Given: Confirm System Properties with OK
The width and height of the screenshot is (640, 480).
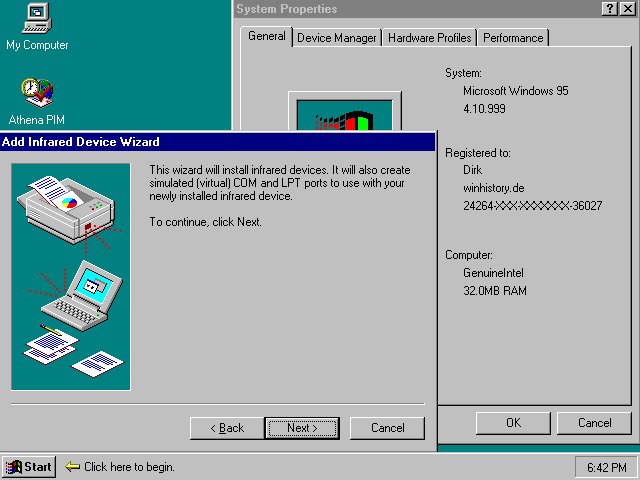Looking at the screenshot, I should click(x=513, y=423).
